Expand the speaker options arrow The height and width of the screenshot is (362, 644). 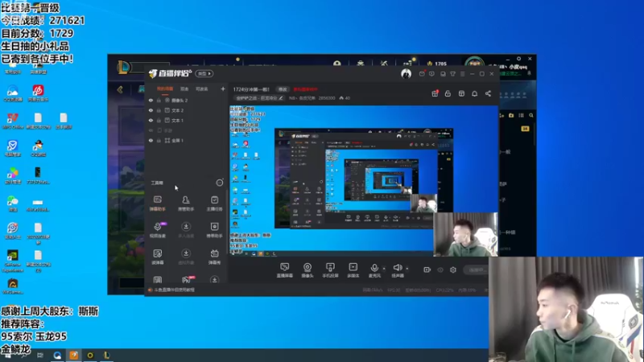pos(407,269)
